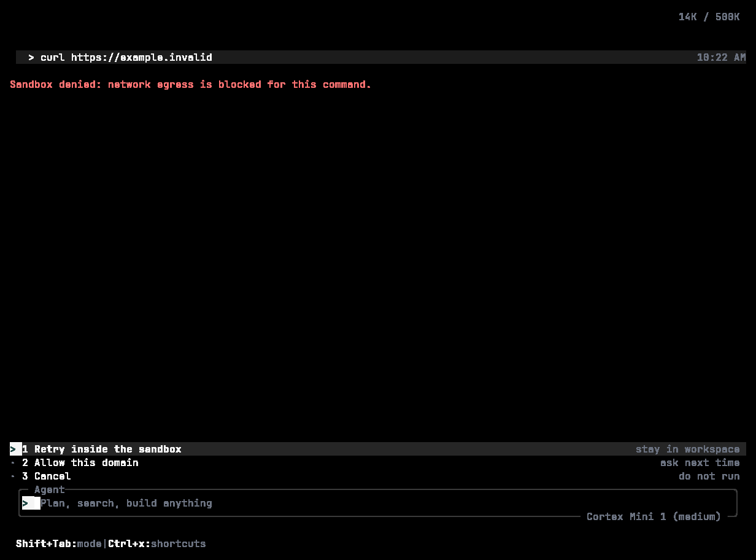Click the 'do not run' hint text
Viewport: 756px width, 560px height.
709,476
